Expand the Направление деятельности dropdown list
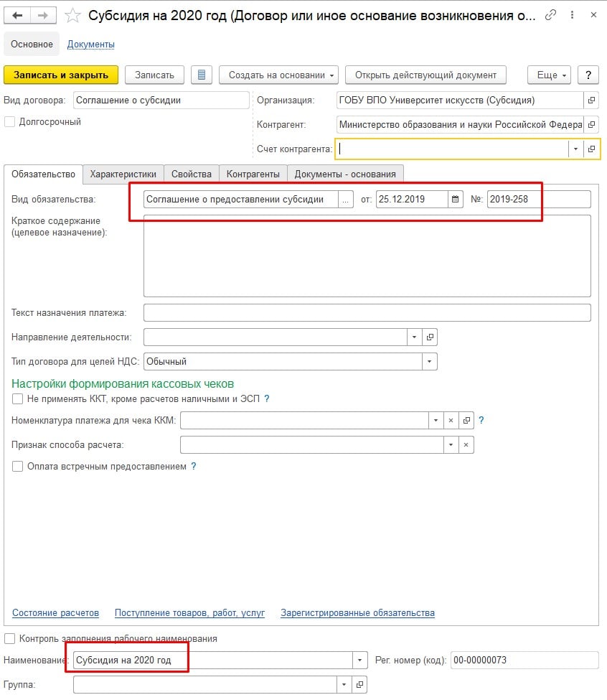 click(x=415, y=337)
